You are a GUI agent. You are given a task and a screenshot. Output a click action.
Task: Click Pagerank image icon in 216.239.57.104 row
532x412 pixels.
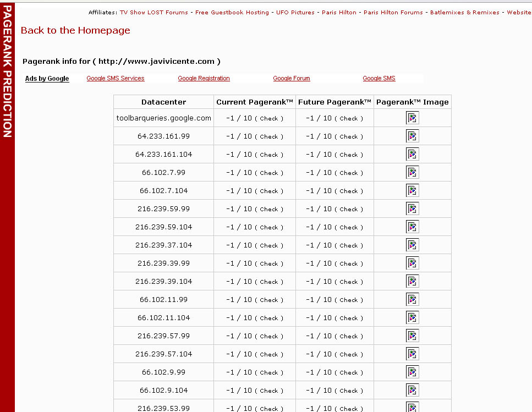click(x=412, y=354)
